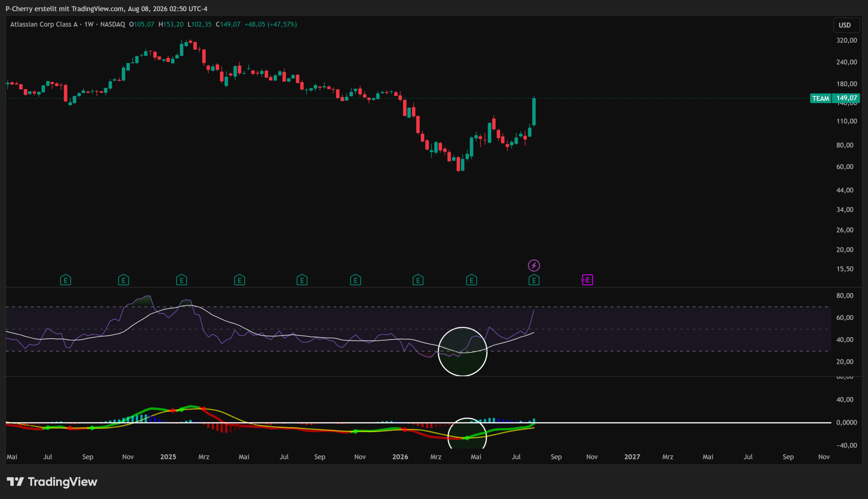Click the 240,00 price scale label
This screenshot has width=868, height=499.
(x=846, y=62)
